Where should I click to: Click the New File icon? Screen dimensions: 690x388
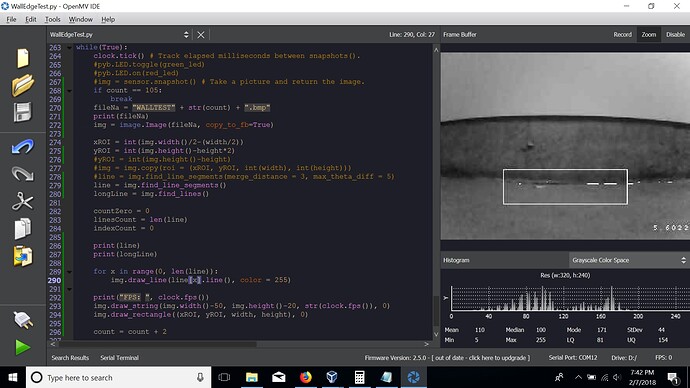pos(23,58)
